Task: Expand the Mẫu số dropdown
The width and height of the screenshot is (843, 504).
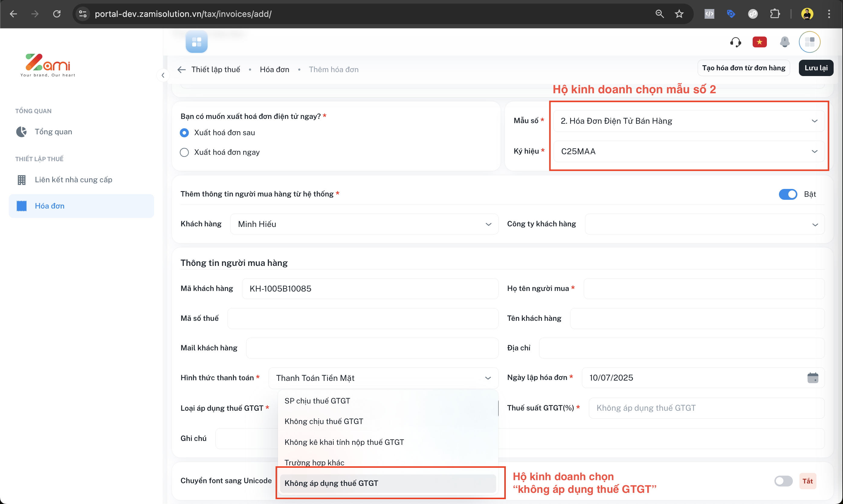Action: [x=688, y=121]
